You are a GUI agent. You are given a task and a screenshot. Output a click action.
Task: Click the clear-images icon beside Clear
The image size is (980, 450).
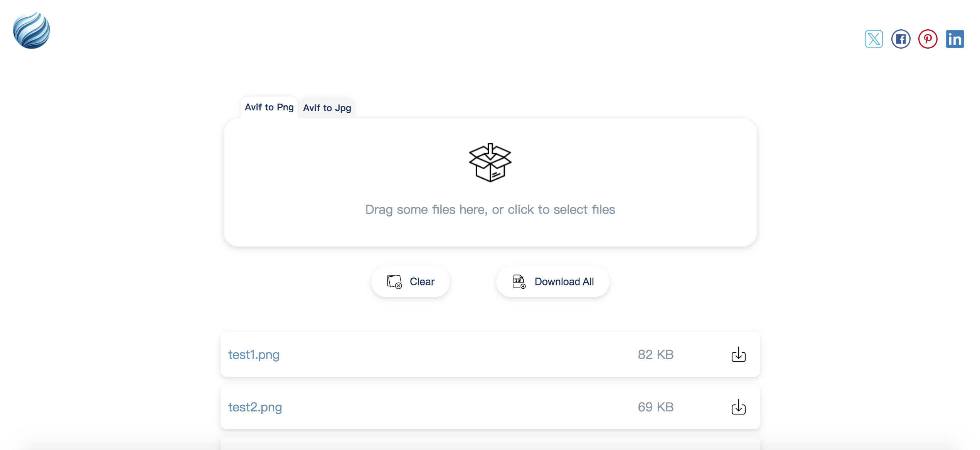coord(394,282)
